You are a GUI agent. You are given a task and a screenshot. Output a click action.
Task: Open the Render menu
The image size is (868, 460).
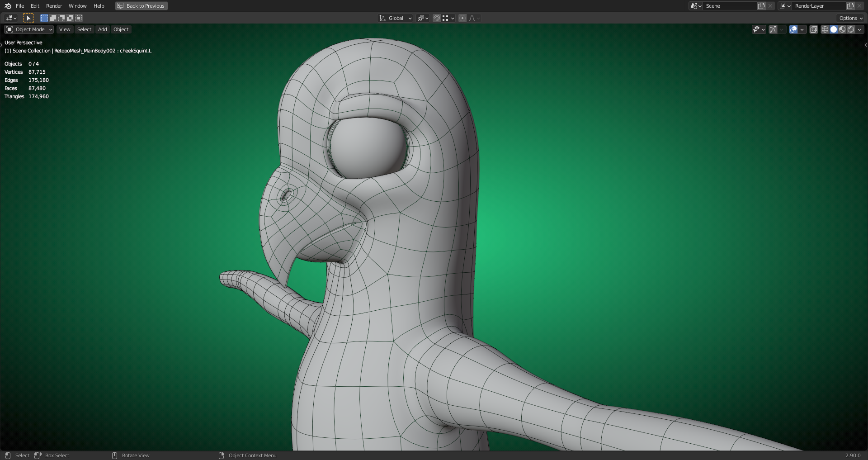[x=54, y=6]
